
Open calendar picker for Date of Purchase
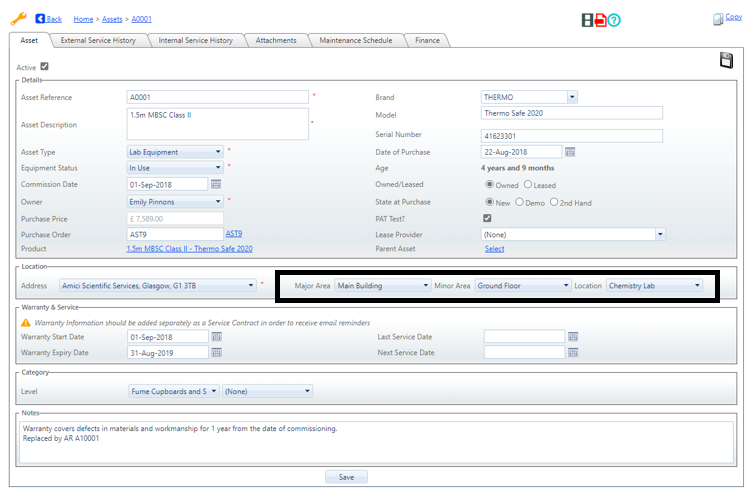[570, 152]
